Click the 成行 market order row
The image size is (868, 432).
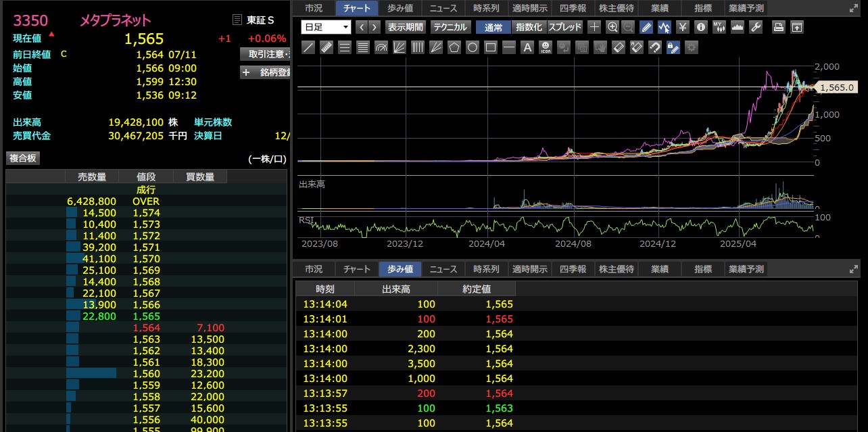[x=146, y=190]
